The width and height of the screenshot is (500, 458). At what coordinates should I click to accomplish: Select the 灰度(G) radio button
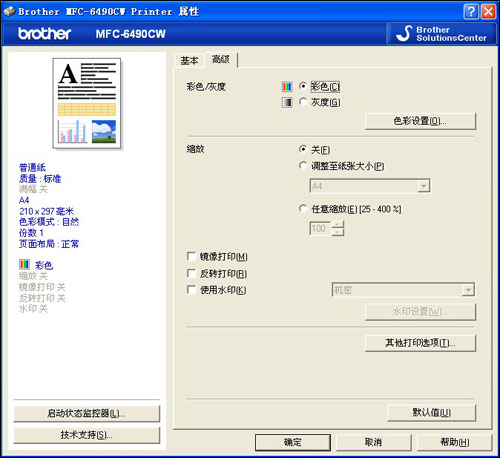[x=303, y=102]
